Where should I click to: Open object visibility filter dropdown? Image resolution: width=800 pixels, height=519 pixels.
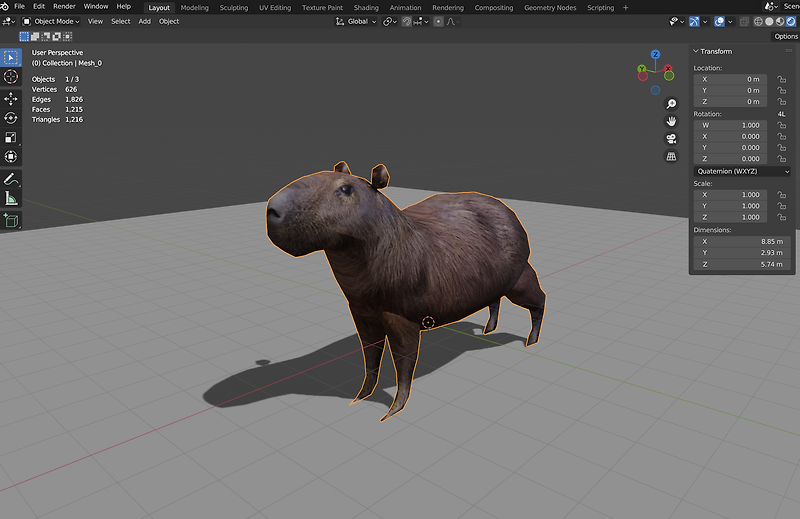click(676, 21)
